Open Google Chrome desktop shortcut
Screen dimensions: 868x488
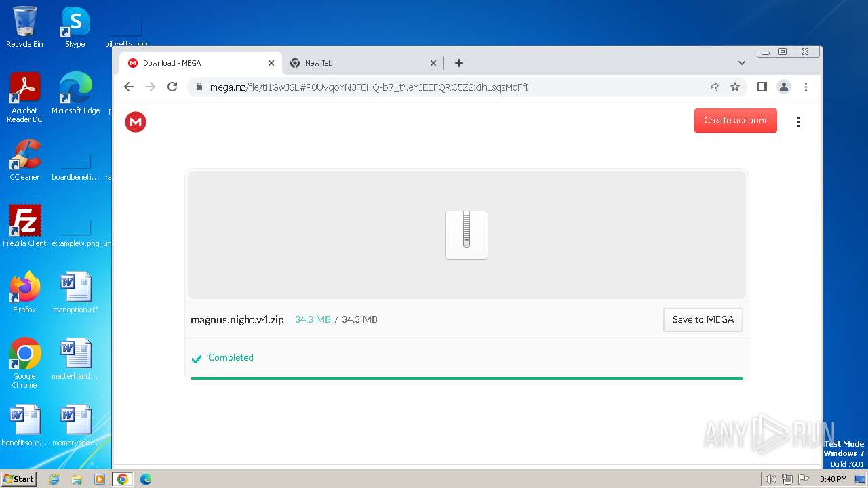tap(24, 363)
